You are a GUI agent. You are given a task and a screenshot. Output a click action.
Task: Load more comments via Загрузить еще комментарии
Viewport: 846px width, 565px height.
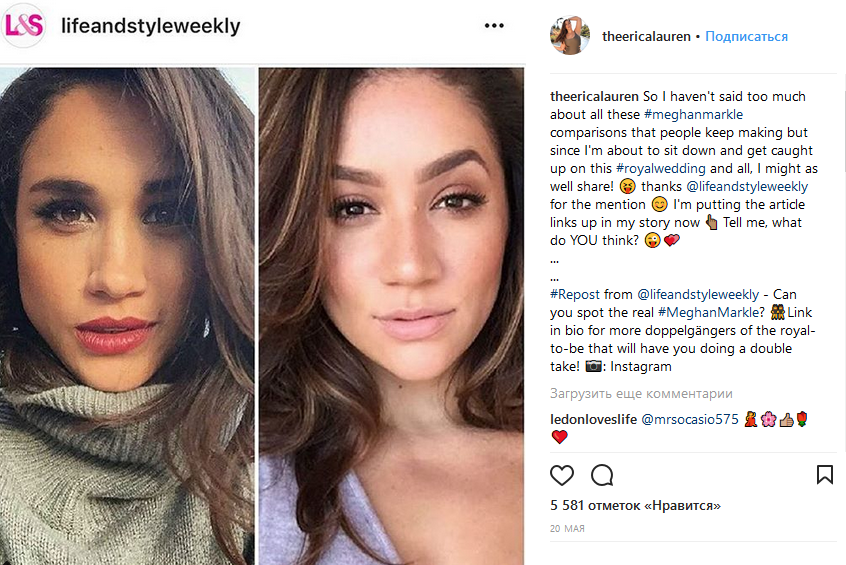641,394
